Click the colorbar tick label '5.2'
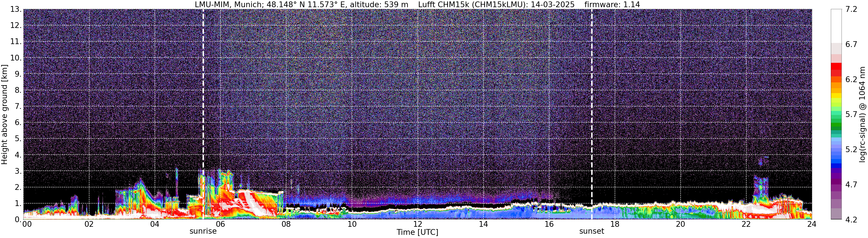Viewport: 868px width, 238px height. click(x=851, y=149)
